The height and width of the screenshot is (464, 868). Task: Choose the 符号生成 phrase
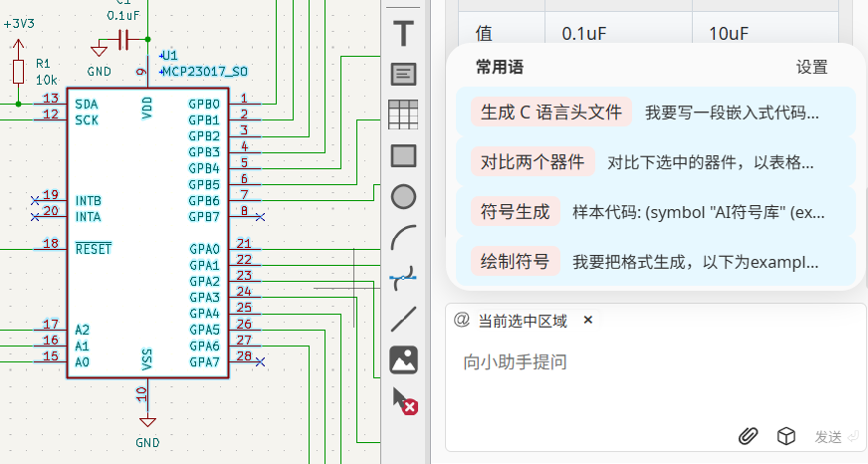pyautogui.click(x=515, y=211)
